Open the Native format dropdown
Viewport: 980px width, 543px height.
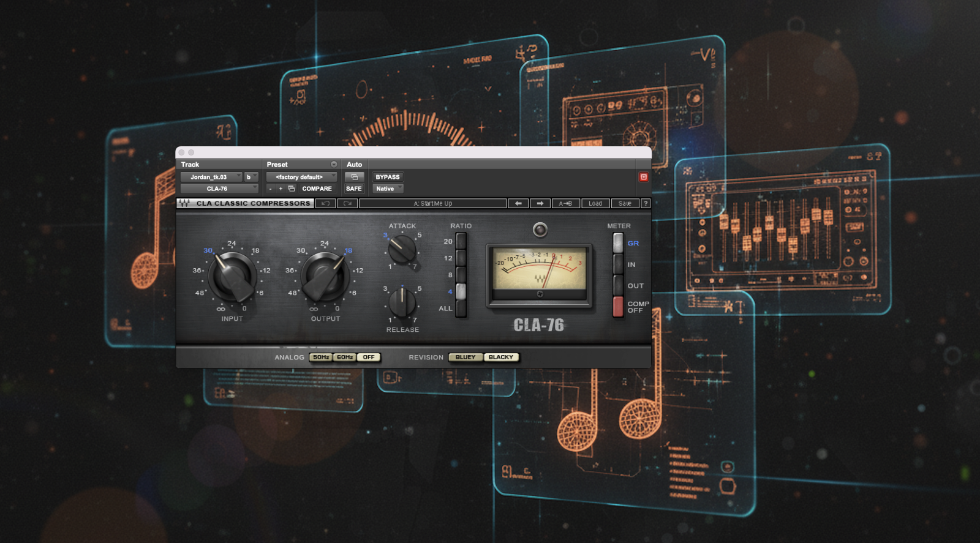tap(388, 189)
